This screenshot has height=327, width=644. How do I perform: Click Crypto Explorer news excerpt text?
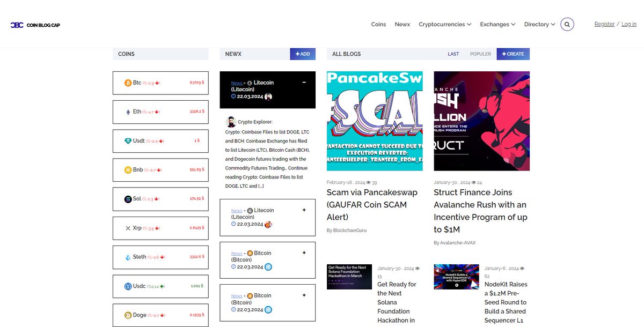(266, 159)
